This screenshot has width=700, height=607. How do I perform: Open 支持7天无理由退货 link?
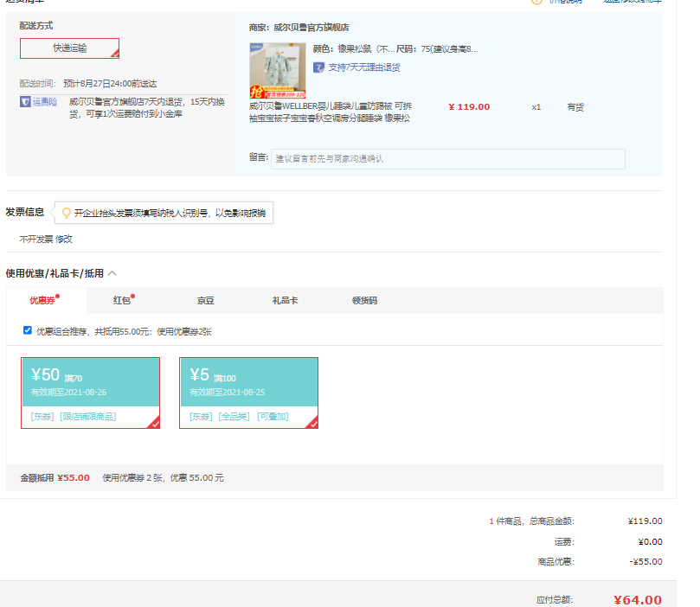click(364, 67)
